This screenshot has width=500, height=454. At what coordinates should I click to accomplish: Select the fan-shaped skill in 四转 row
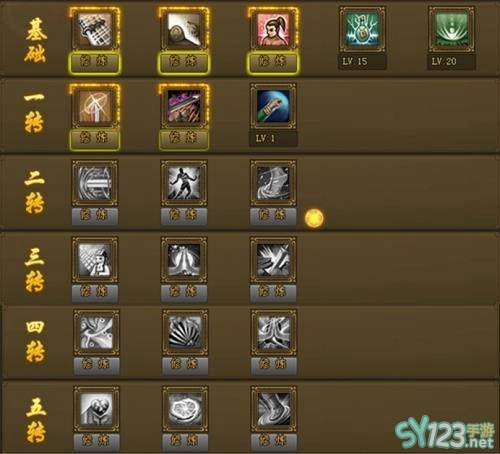(185, 332)
